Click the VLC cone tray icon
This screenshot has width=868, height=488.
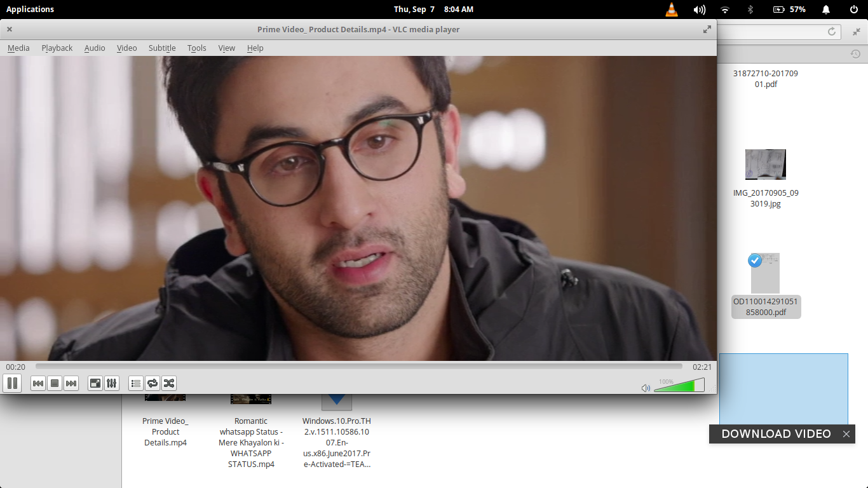(x=672, y=10)
